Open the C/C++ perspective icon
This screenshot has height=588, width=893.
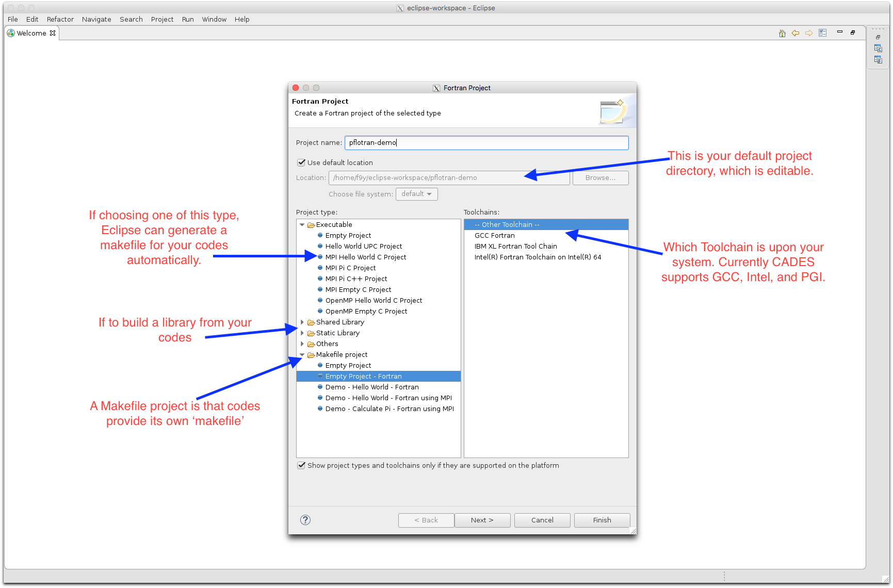pos(878,48)
